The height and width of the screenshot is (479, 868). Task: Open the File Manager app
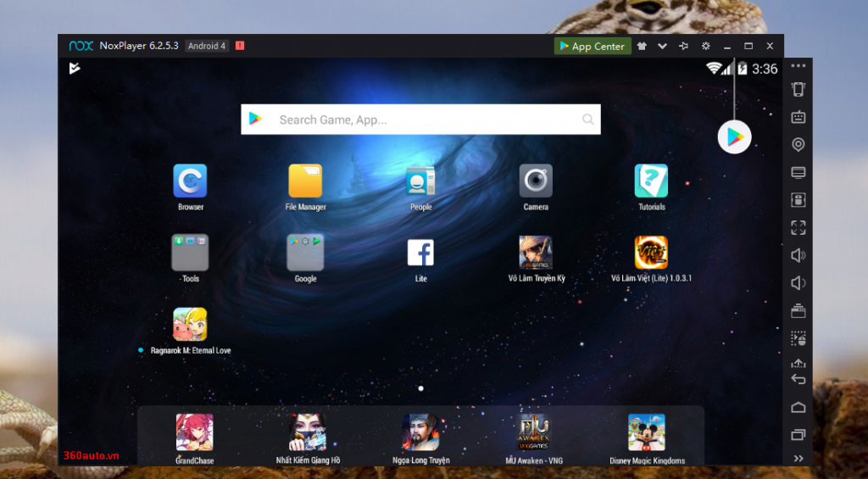click(x=305, y=181)
